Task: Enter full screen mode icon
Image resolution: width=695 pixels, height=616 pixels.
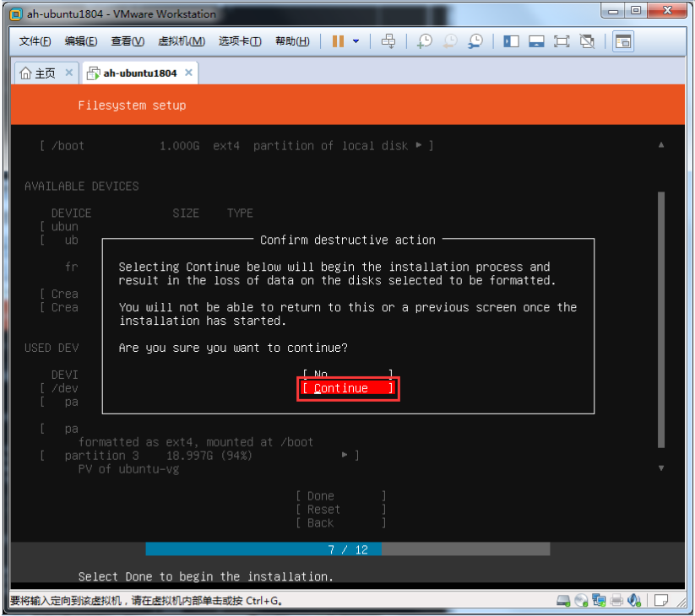Action: (x=562, y=41)
